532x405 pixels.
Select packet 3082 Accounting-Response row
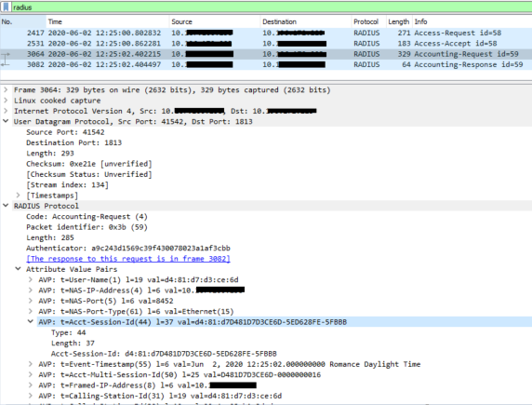click(x=266, y=64)
